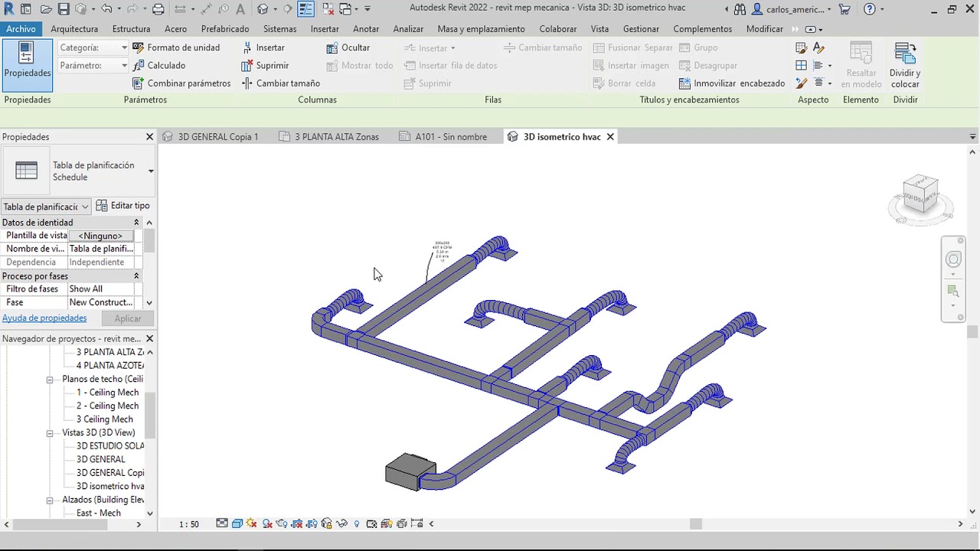
Task: Click Ocultar columns button
Action: click(x=348, y=47)
